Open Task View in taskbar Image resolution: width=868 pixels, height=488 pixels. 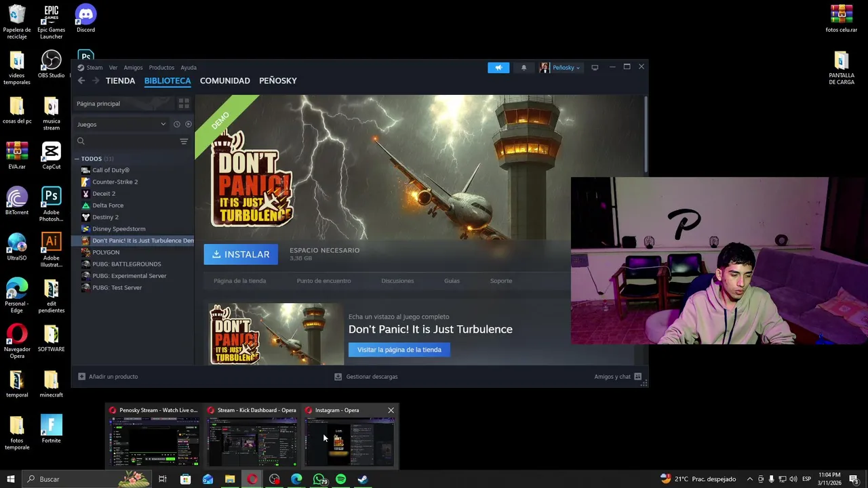(x=163, y=479)
